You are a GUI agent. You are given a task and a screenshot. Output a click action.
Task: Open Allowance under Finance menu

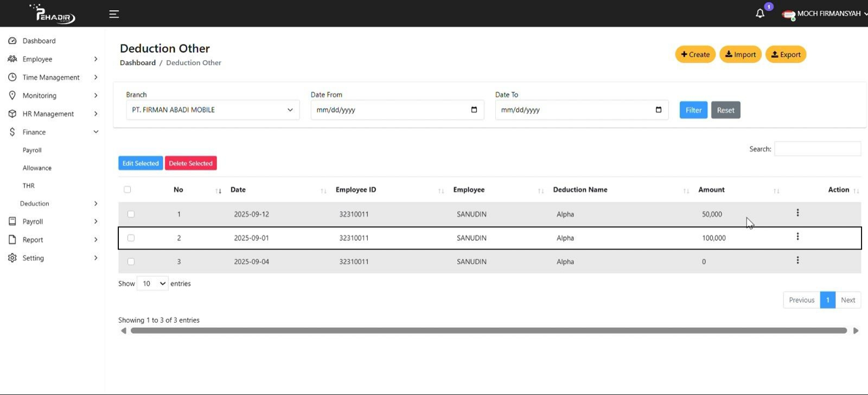click(37, 168)
